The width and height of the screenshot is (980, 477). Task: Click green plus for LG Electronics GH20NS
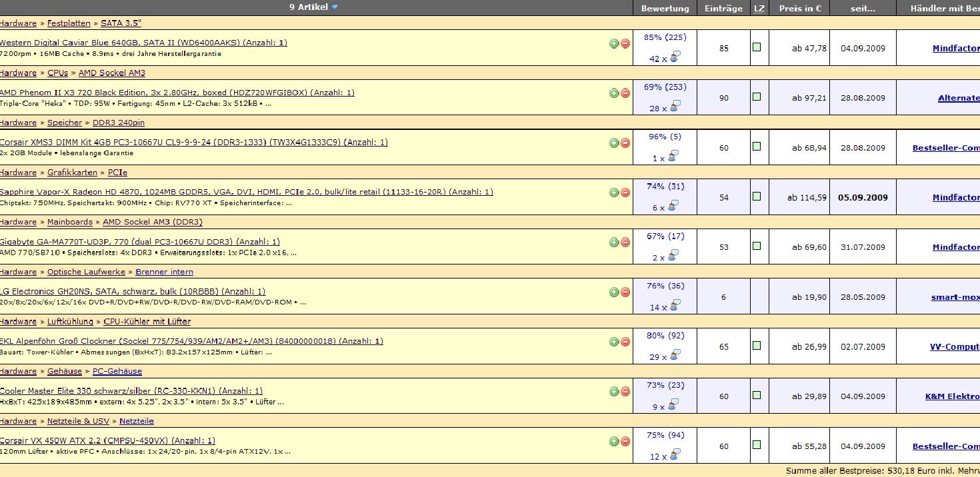click(614, 292)
